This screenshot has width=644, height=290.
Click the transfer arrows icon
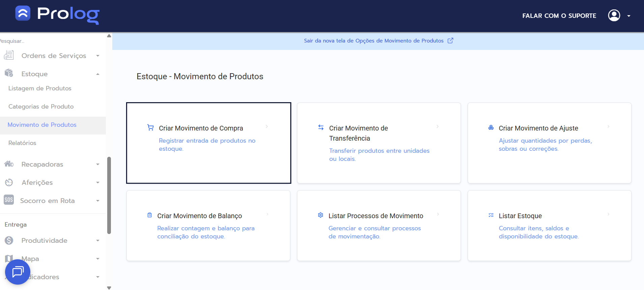(321, 127)
